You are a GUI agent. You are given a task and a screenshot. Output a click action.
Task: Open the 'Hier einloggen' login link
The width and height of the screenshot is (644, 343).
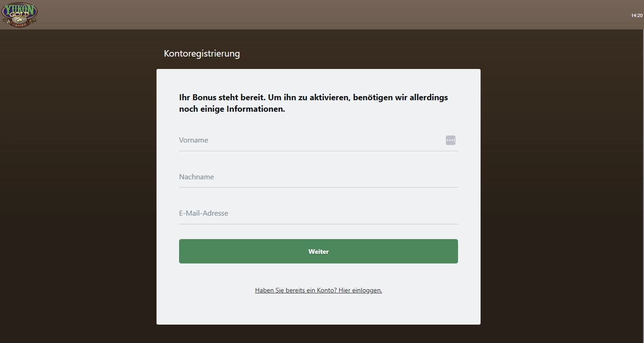click(360, 291)
